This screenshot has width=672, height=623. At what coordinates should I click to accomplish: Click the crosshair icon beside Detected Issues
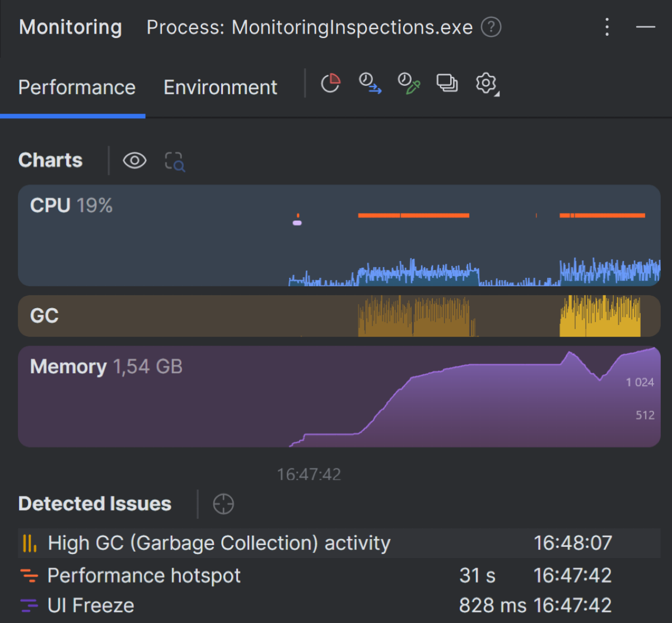(x=223, y=504)
